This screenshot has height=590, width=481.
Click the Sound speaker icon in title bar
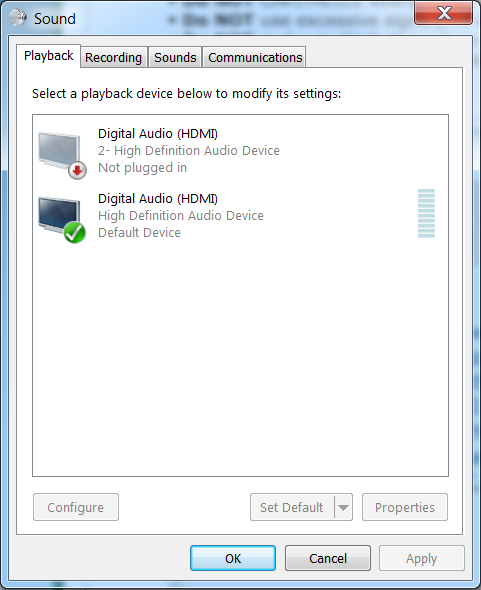click(18, 18)
